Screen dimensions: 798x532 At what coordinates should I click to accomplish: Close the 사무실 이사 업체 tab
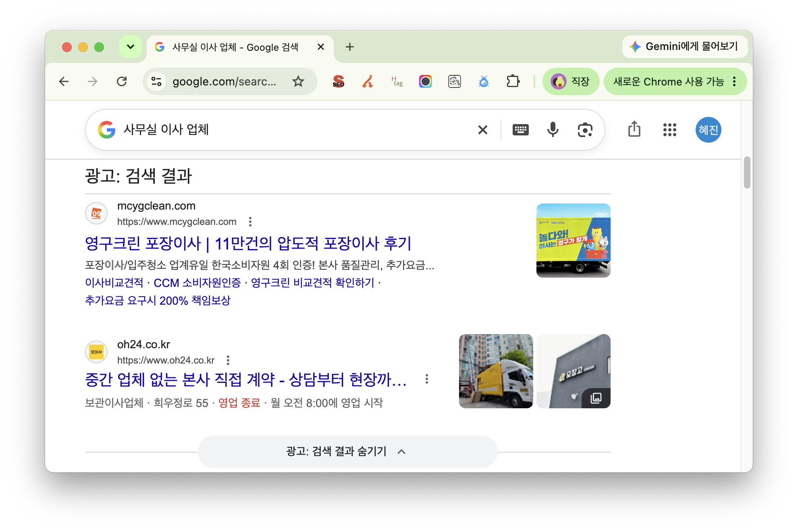321,47
